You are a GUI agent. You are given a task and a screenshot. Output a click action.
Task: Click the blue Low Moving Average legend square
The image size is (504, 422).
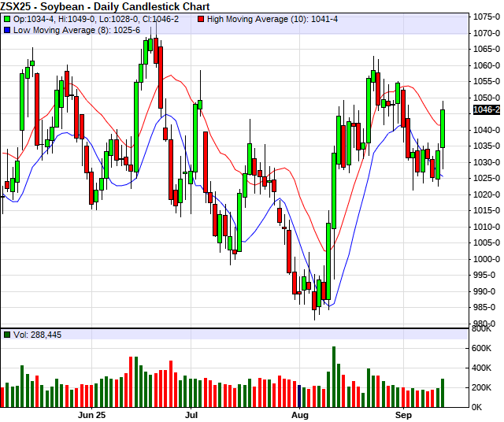point(7,29)
